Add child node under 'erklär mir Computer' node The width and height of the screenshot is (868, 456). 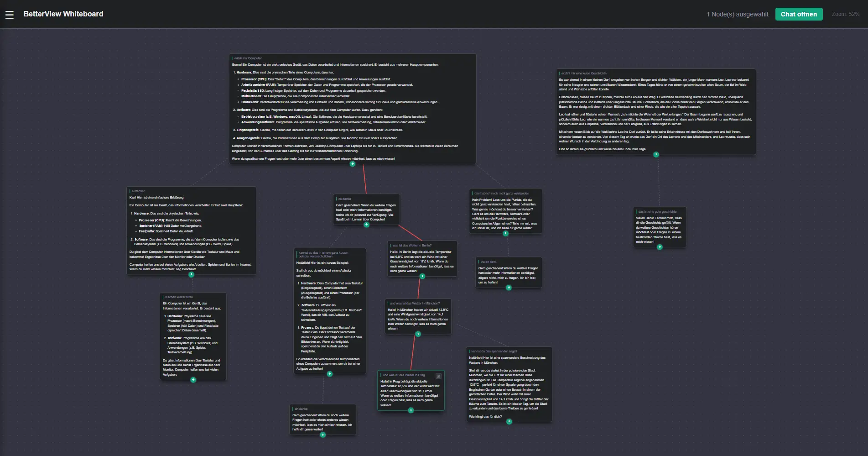pos(352,164)
